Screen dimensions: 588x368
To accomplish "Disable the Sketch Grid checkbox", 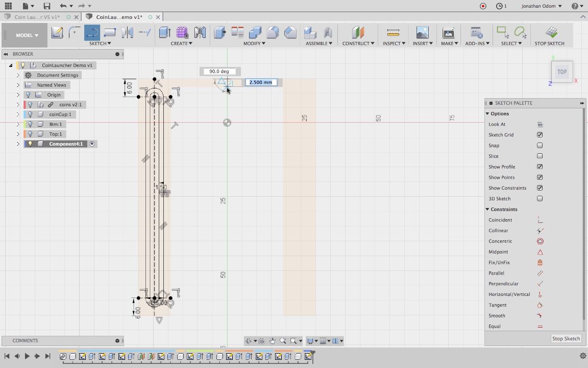I will [x=540, y=135].
